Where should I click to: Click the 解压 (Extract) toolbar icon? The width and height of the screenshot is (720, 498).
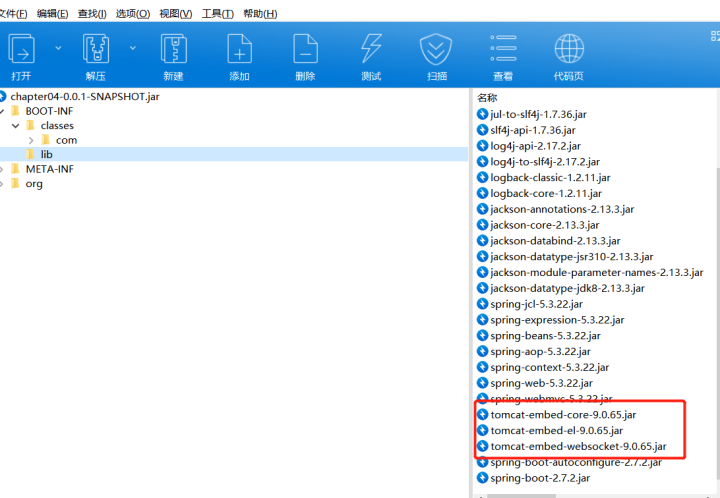point(96,48)
